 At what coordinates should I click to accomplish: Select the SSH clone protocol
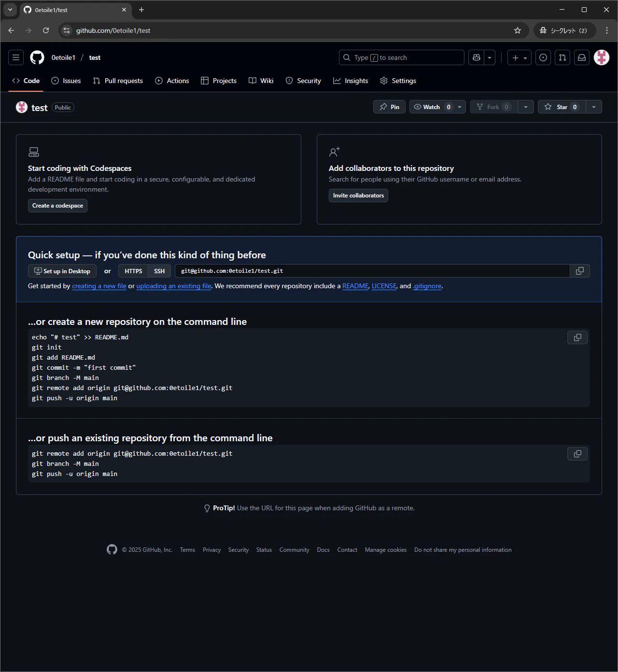coord(159,271)
